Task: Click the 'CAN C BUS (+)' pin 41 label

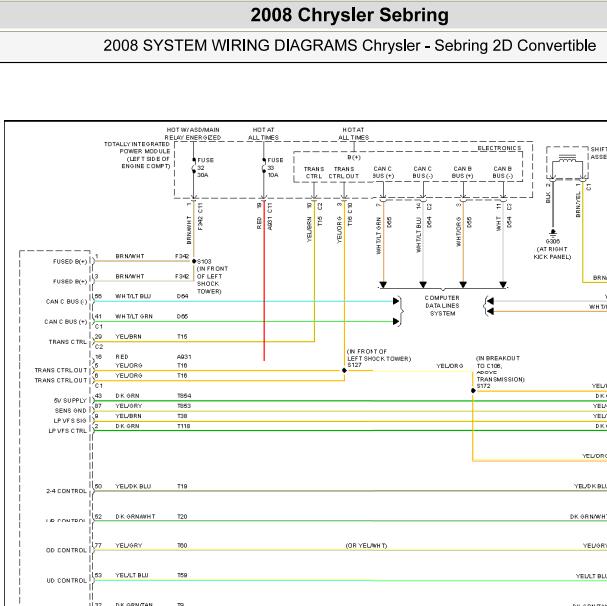Action: click(66, 322)
